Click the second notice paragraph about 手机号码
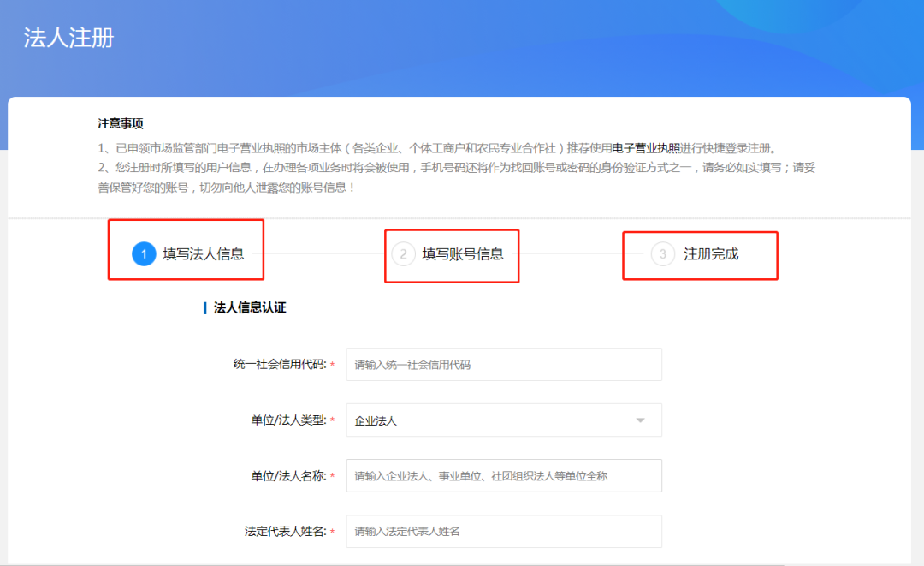Viewport: 924px width, 566px height. tap(456, 177)
